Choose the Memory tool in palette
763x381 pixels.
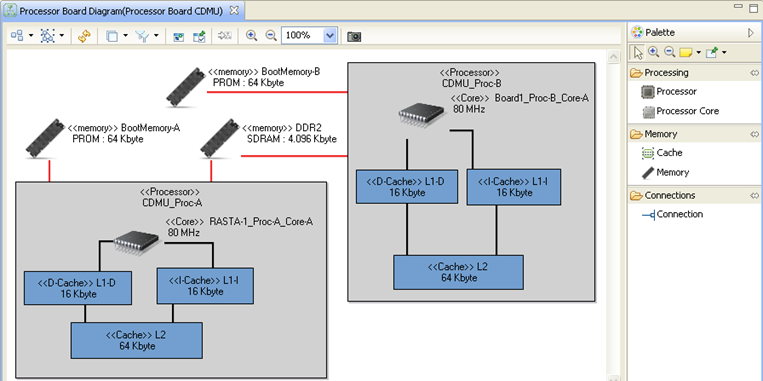click(665, 172)
